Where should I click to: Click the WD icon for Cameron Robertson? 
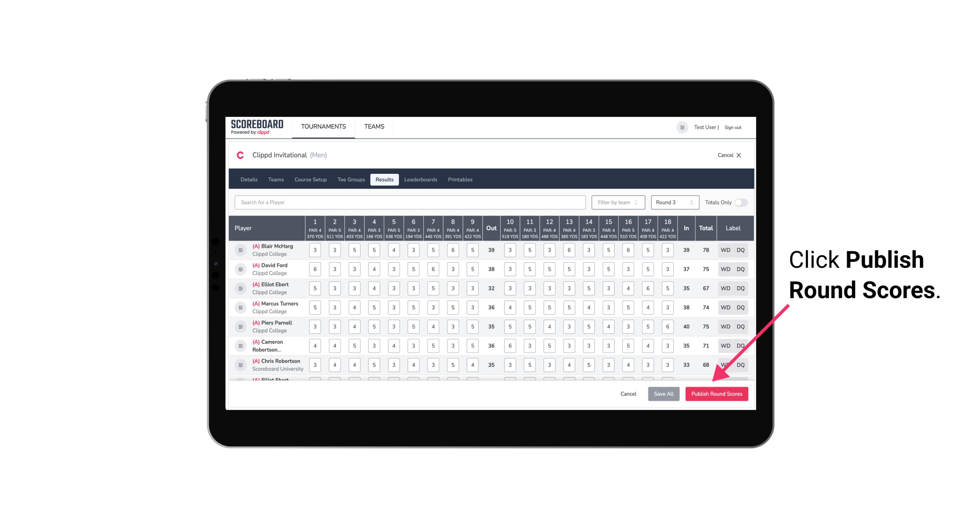click(726, 344)
